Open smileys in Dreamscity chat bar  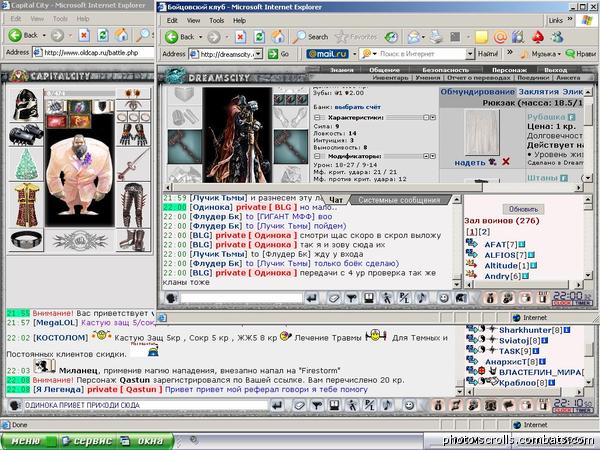tap(443, 298)
